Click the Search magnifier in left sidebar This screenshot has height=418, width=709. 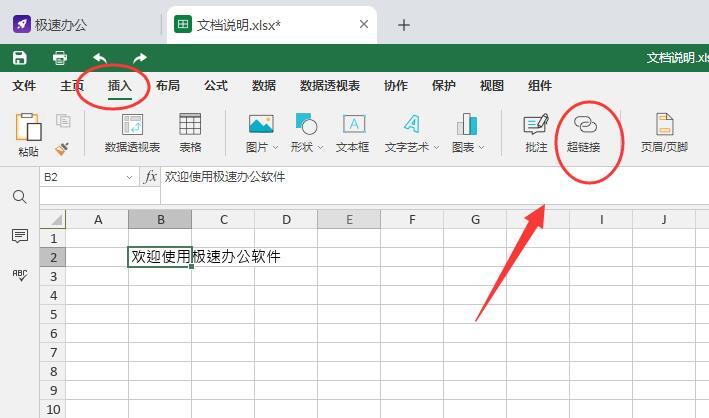pos(19,197)
